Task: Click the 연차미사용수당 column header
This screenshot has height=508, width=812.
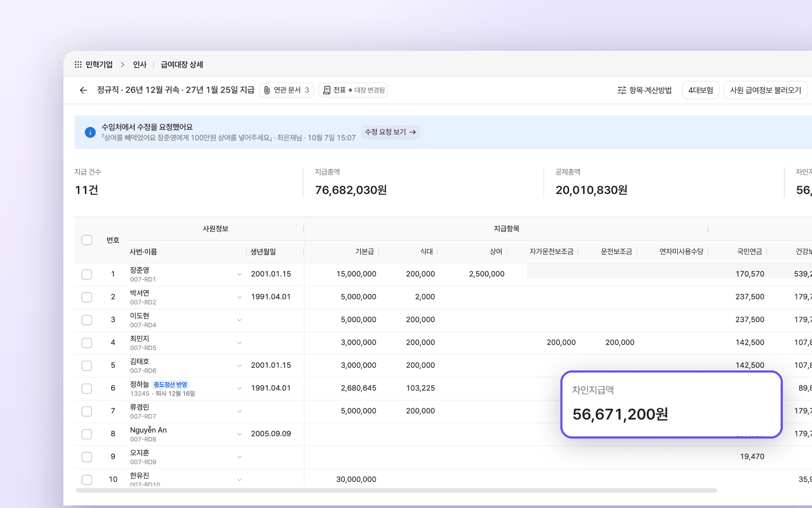Action: [681, 251]
